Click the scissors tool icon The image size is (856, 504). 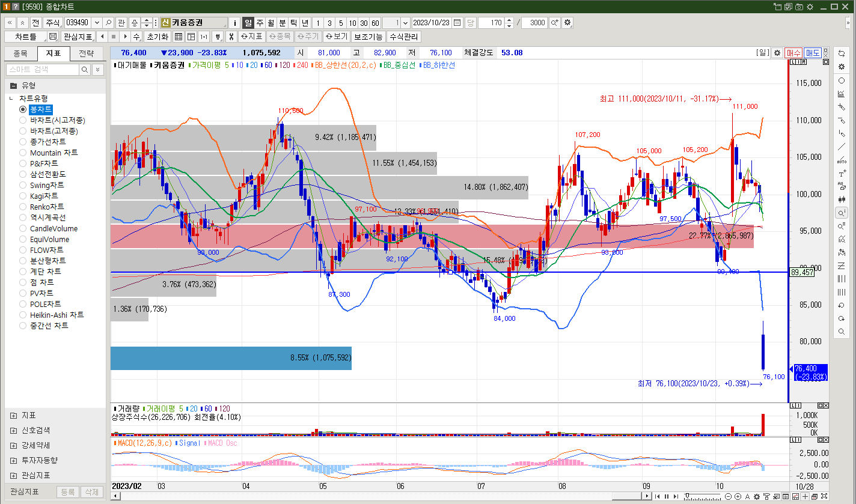click(230, 37)
